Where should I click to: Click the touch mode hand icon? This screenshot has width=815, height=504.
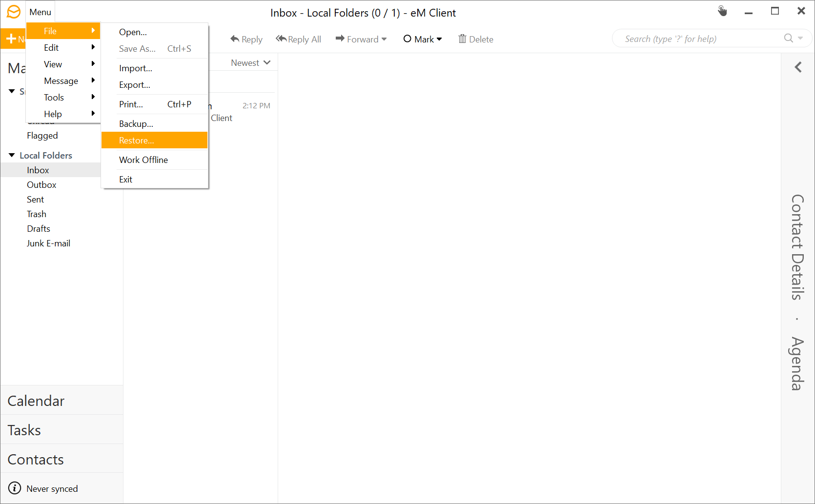point(722,11)
